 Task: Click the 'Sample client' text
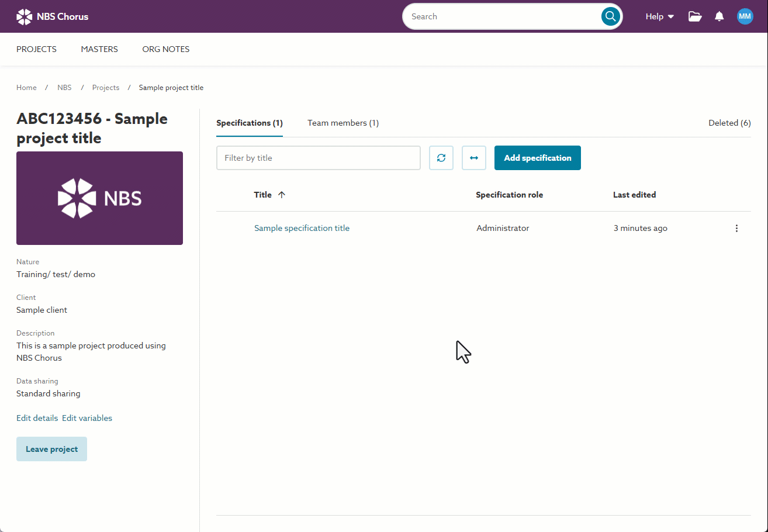pos(41,310)
